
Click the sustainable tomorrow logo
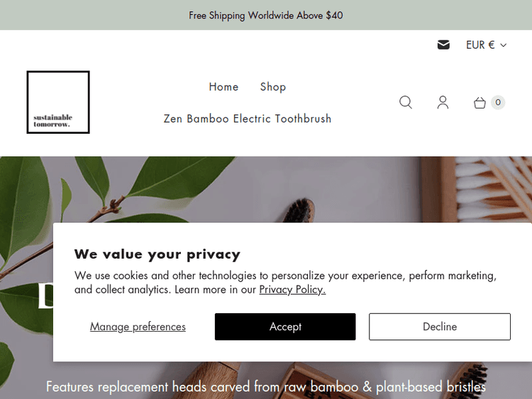[x=58, y=102]
